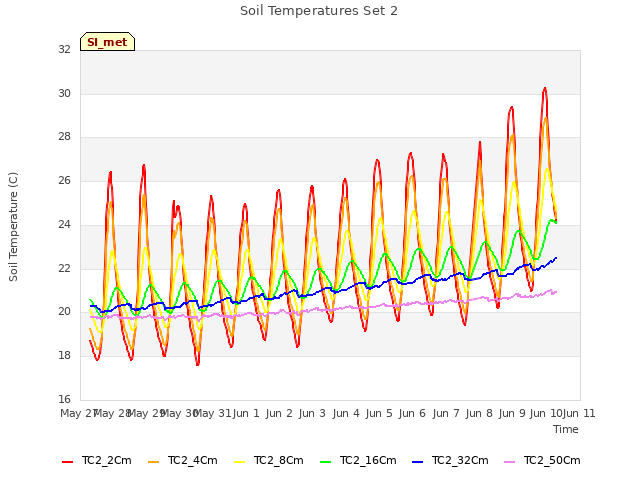
Task: Click the yellow line's peak near Jun 10
Action: 547,168
